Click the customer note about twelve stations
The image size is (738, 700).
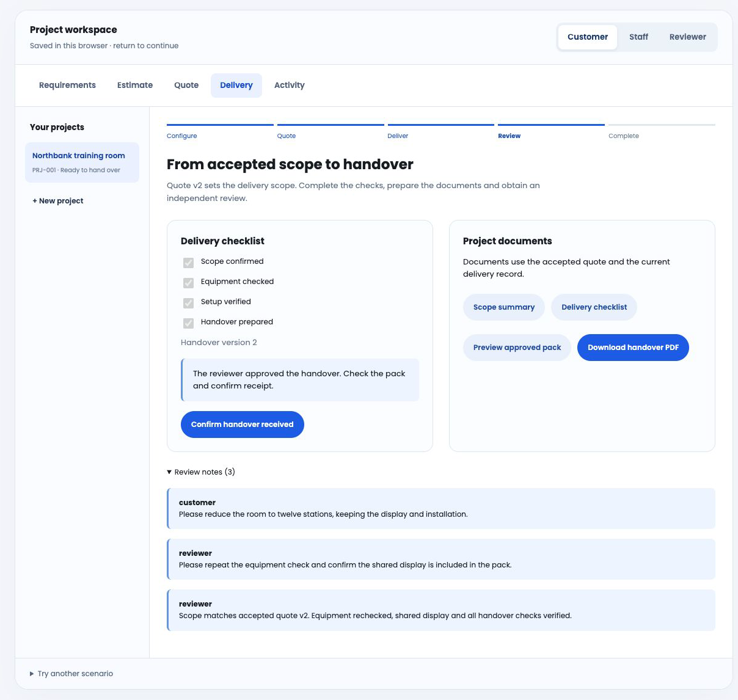(x=441, y=508)
